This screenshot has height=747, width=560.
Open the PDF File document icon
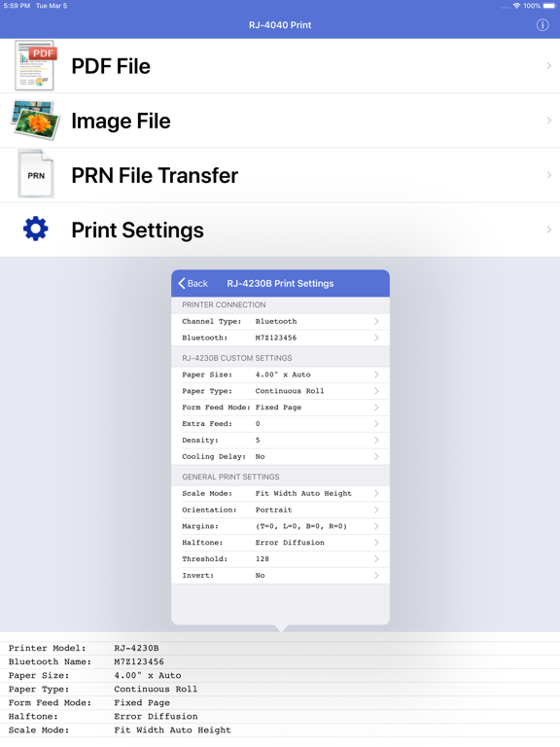click(x=35, y=66)
